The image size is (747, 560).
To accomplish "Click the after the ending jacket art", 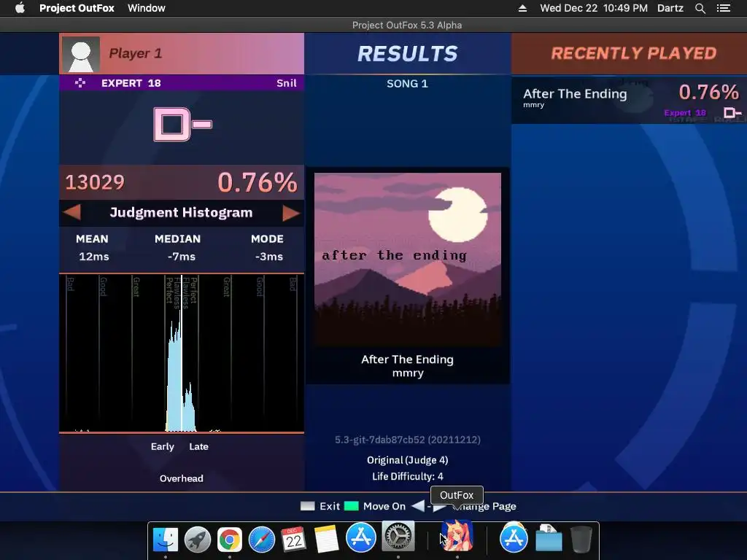I will pyautogui.click(x=408, y=260).
